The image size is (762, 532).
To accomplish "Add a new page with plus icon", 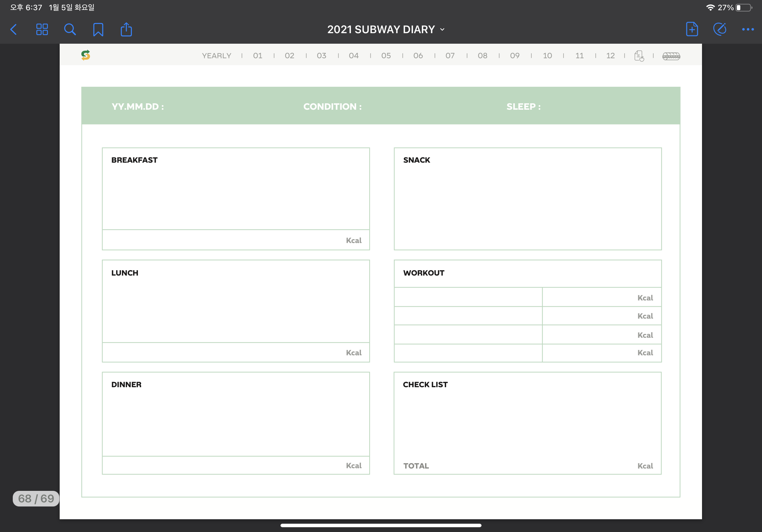I will click(692, 30).
